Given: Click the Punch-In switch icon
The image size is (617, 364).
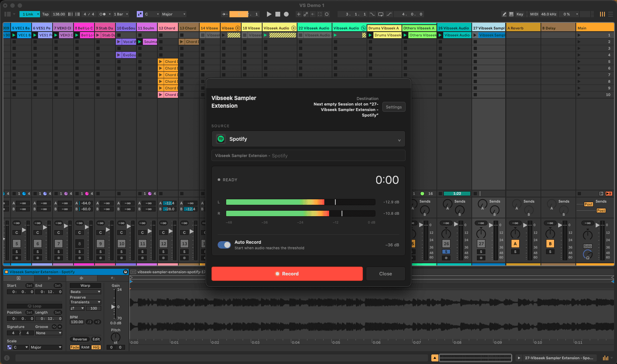Looking at the screenshot, I should tap(372, 14).
